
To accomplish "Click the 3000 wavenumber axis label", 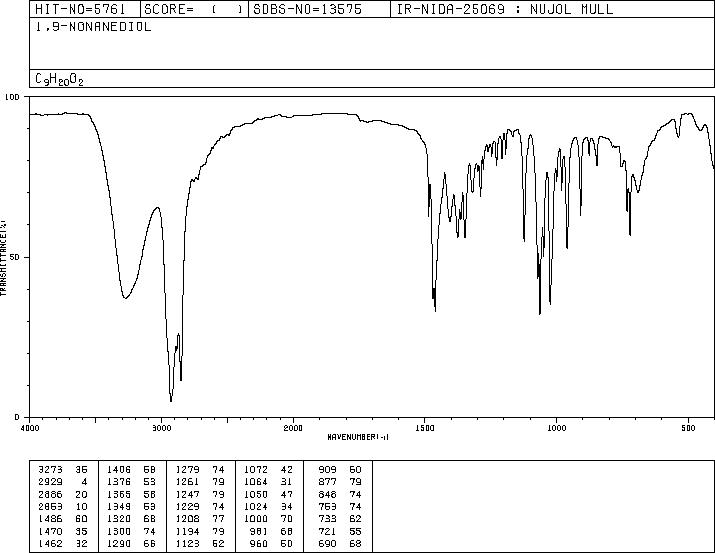I will point(161,428).
